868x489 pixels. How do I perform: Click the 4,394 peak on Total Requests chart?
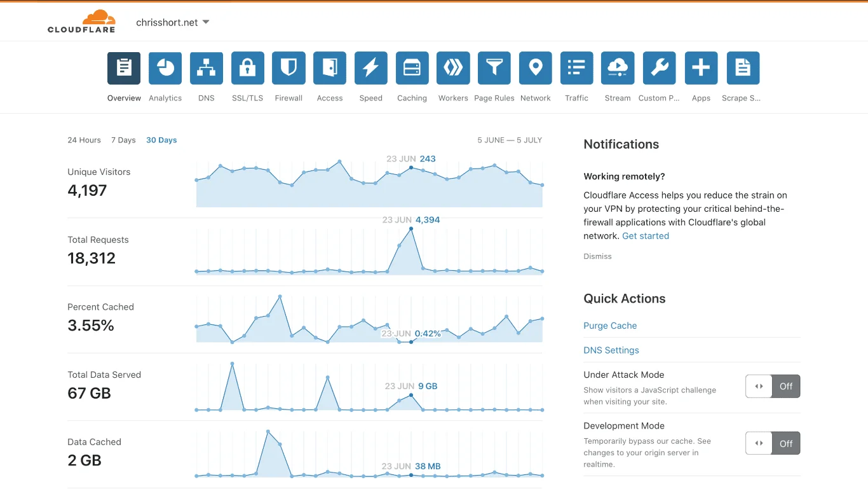(411, 228)
